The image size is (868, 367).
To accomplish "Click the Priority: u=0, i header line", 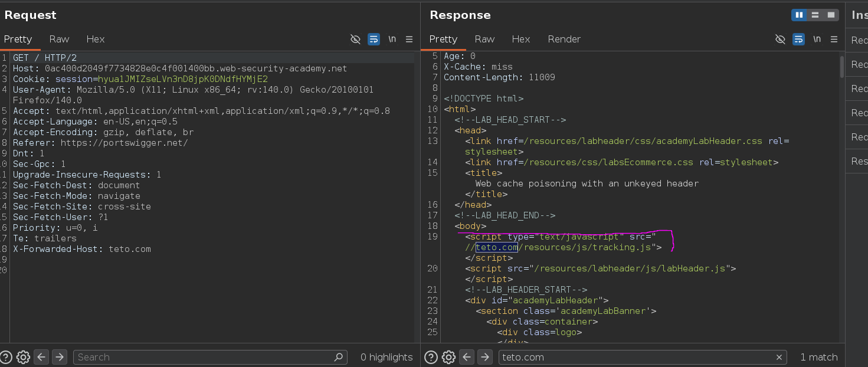I will point(55,228).
